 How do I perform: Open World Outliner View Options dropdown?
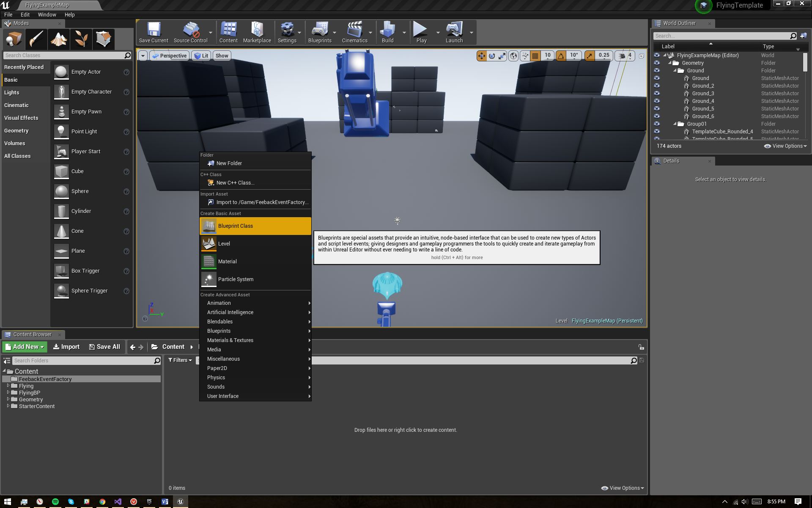(785, 146)
